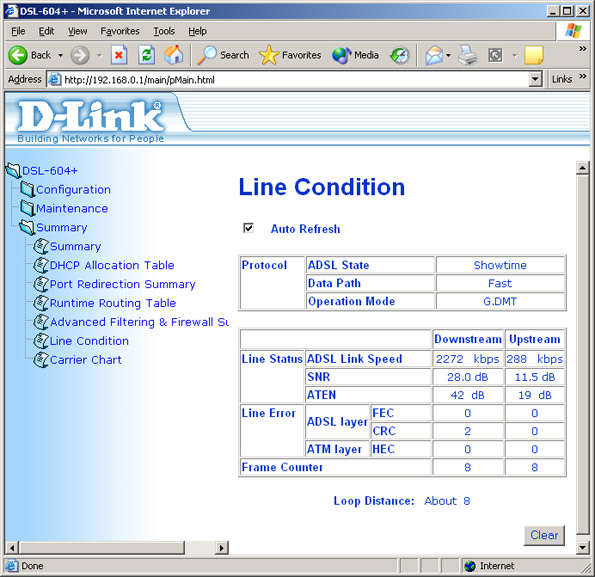Expand the Links bar chevron
This screenshot has height=577, width=595.
point(582,77)
